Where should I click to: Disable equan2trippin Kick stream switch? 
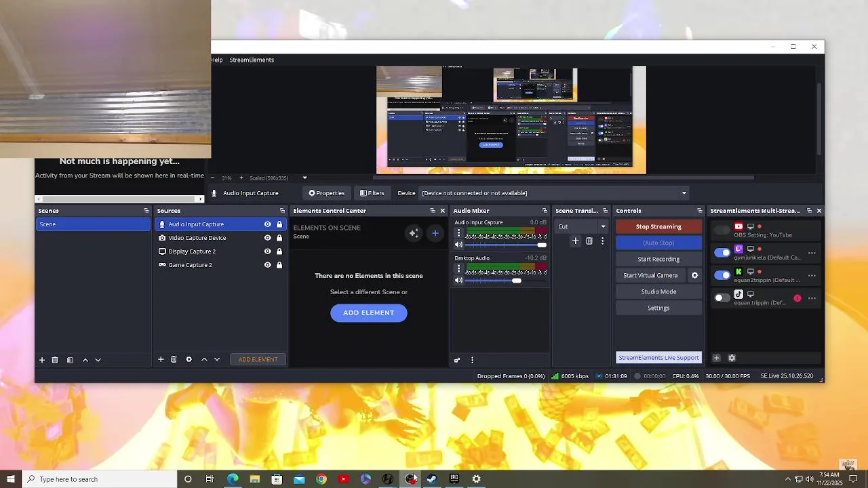[x=722, y=275]
